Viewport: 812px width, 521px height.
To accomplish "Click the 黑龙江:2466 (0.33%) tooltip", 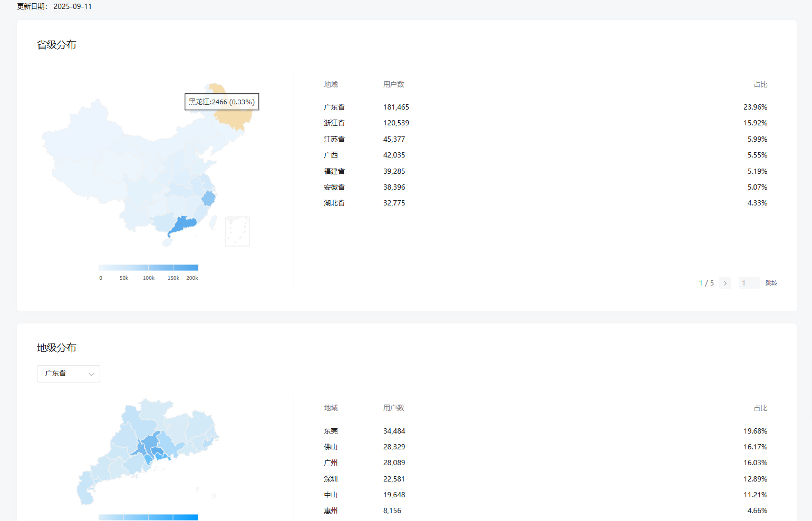I will tap(221, 102).
